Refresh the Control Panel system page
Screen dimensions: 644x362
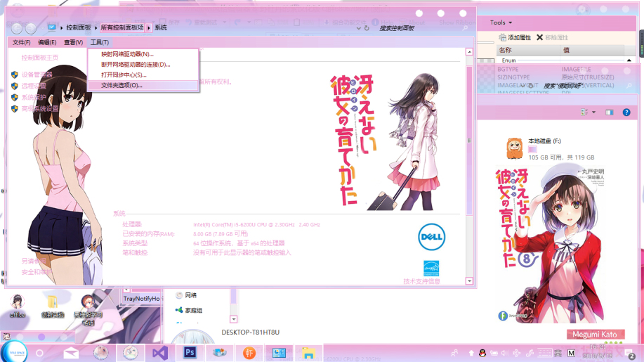(x=367, y=28)
